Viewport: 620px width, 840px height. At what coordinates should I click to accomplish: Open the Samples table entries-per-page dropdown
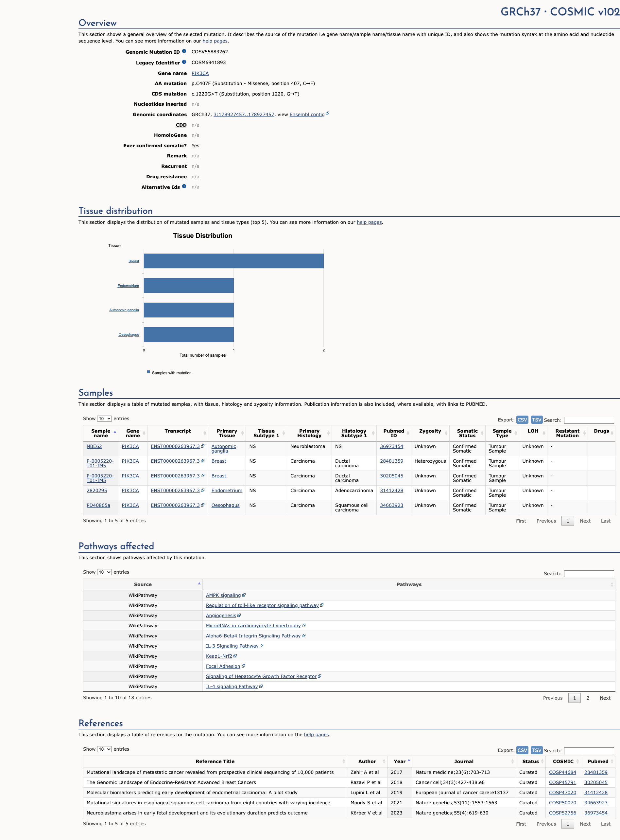pyautogui.click(x=104, y=418)
